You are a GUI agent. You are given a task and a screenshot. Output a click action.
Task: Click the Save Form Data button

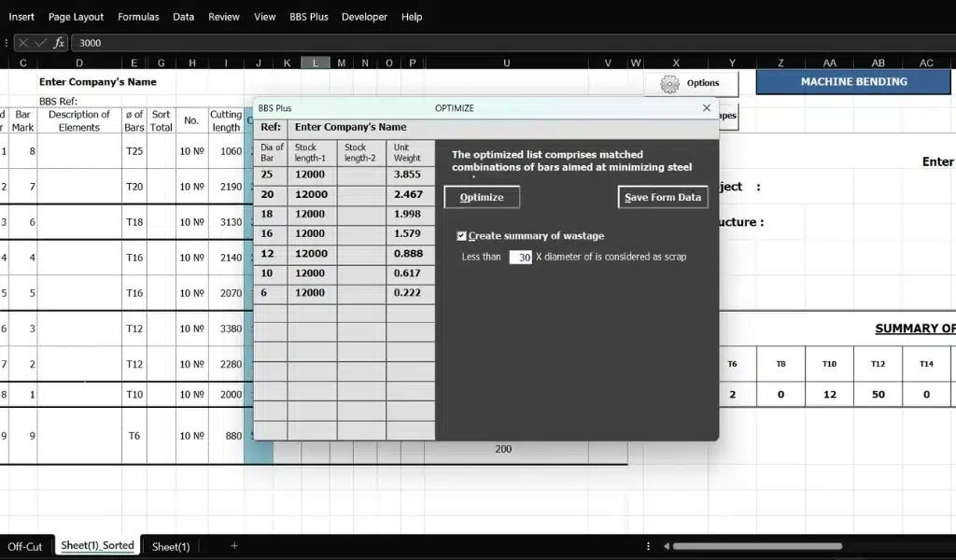tap(663, 198)
